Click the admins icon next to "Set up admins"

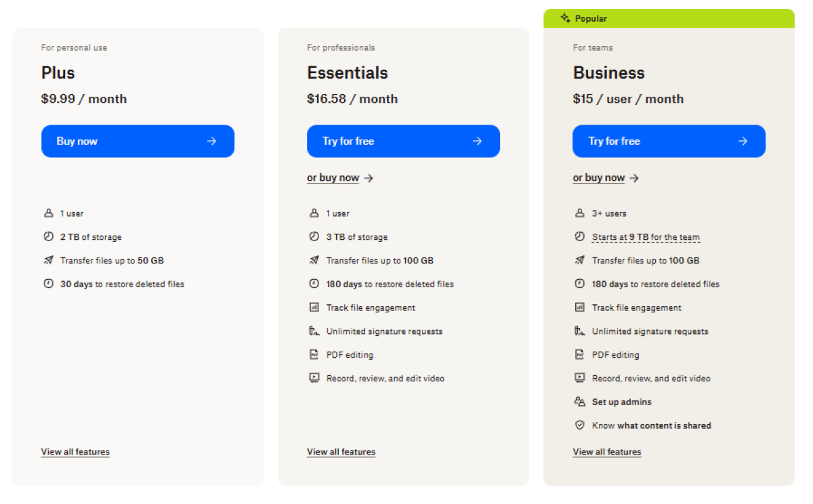coord(580,402)
